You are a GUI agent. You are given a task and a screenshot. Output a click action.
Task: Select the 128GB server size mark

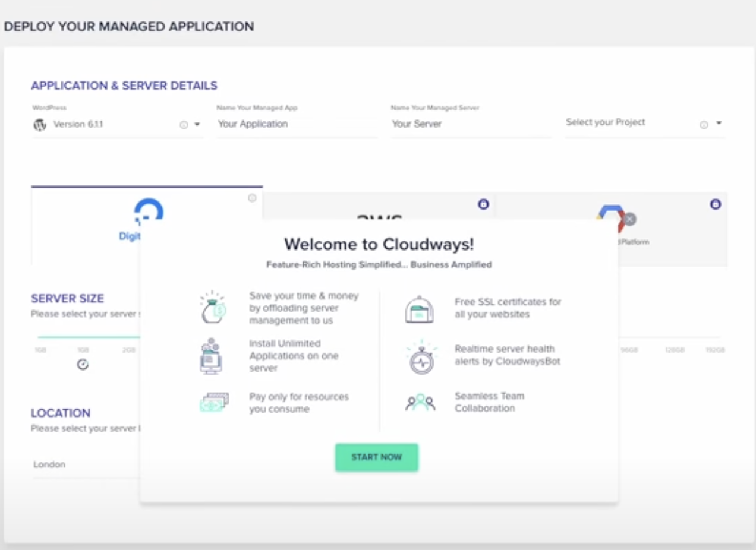(675, 350)
